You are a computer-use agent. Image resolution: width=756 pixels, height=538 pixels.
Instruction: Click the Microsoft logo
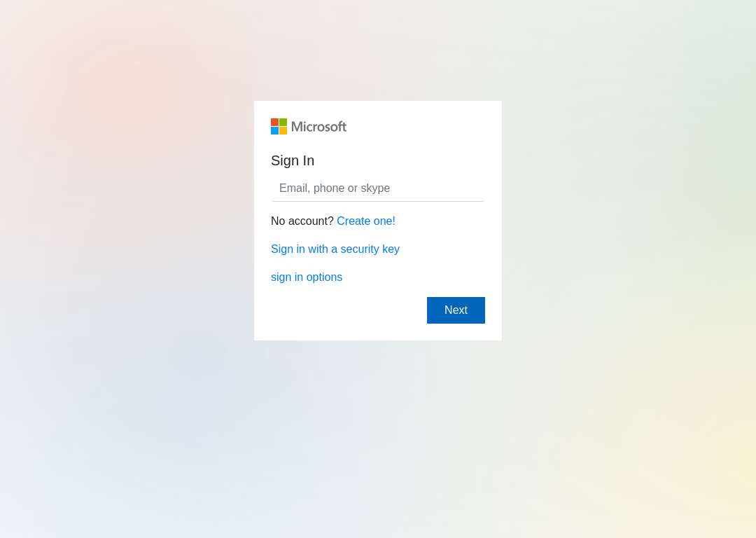(309, 126)
